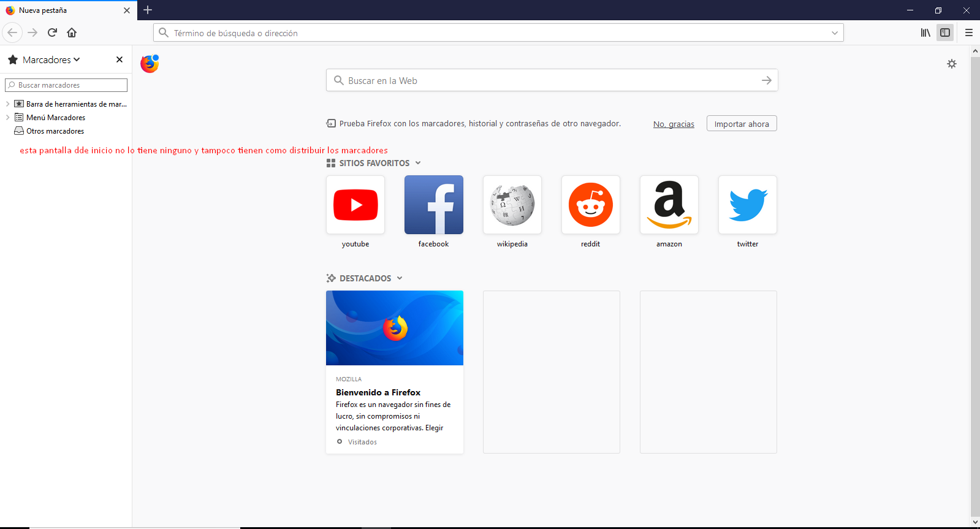Open the youtube top site tile

(x=355, y=205)
